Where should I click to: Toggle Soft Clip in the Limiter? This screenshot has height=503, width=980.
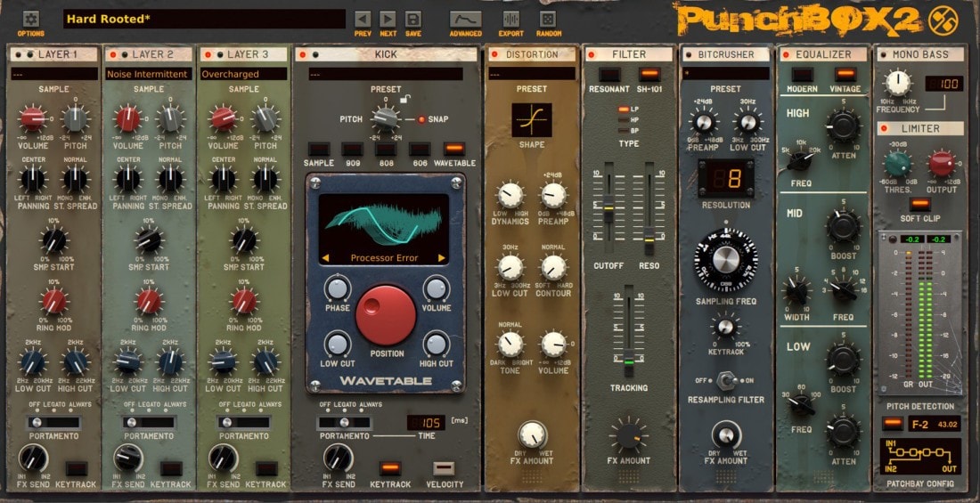coord(919,204)
